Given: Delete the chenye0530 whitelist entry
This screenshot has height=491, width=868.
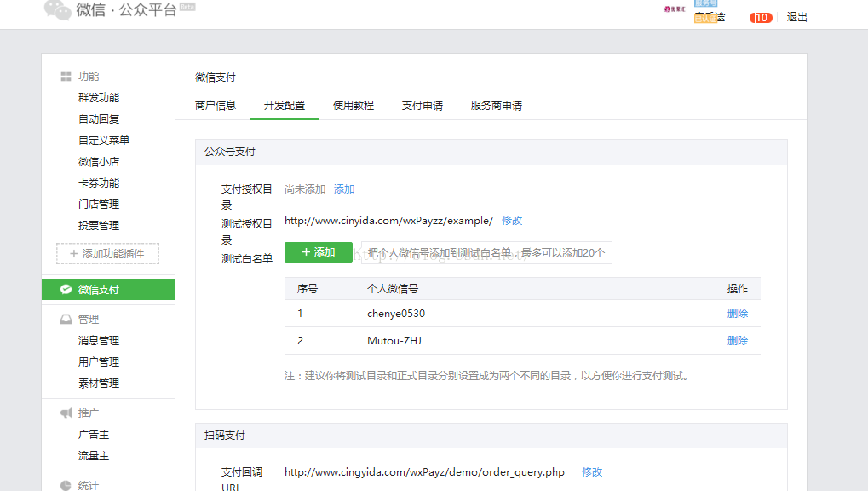Looking at the screenshot, I should [737, 314].
